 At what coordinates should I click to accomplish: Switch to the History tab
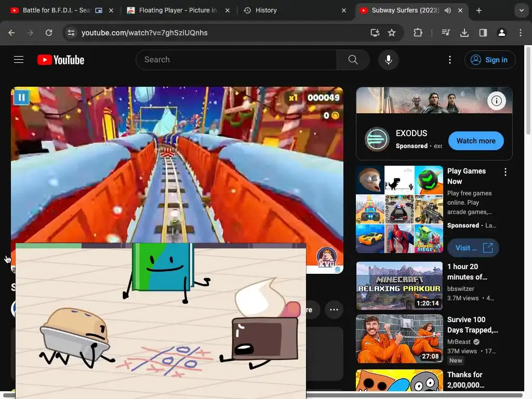tap(266, 10)
